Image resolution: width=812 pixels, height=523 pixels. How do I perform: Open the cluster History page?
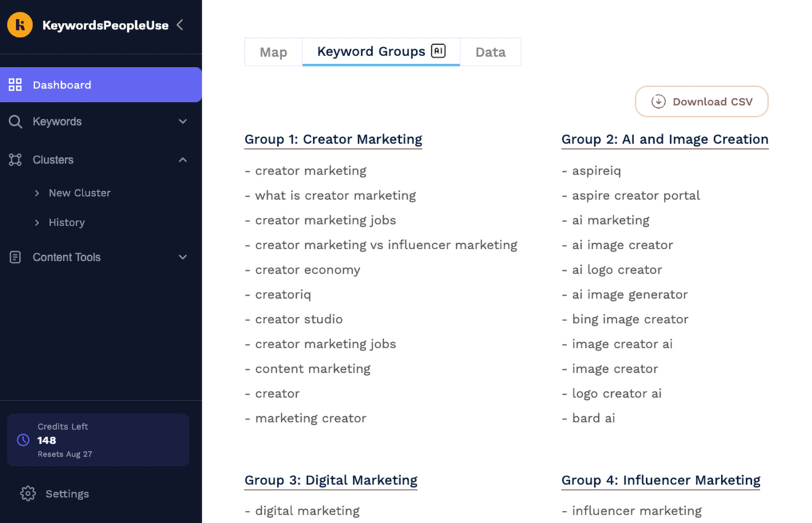(67, 223)
